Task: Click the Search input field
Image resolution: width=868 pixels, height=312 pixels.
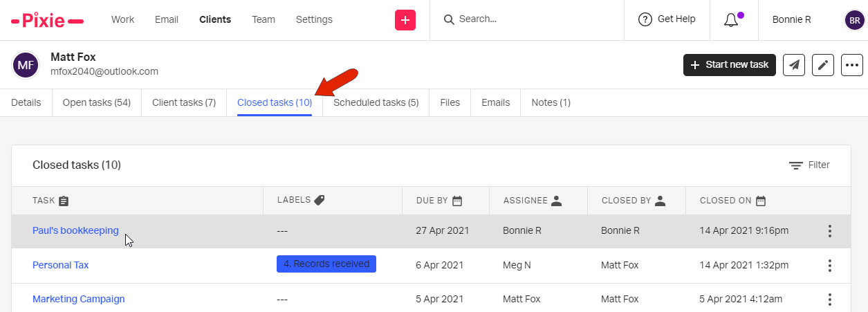Action: (526, 19)
